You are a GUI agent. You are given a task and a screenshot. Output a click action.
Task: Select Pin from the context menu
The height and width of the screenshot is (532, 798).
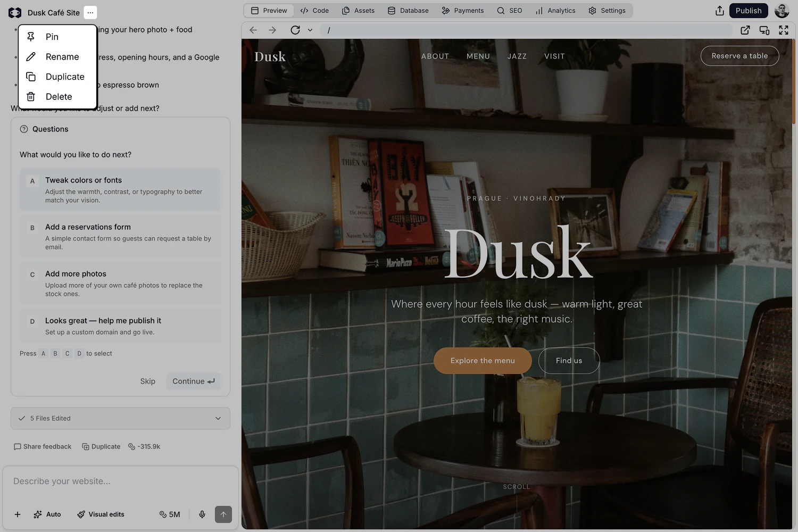tap(57, 37)
